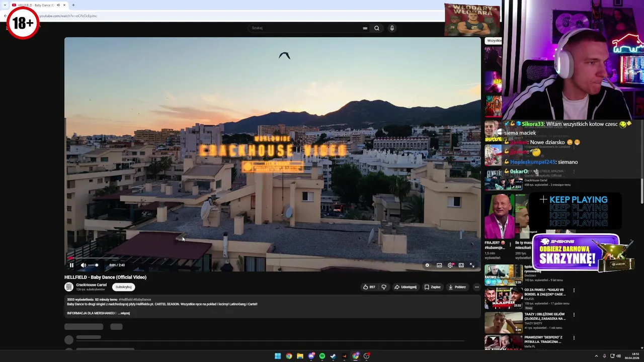
Task: Enter fullscreen video mode
Action: [472, 265]
